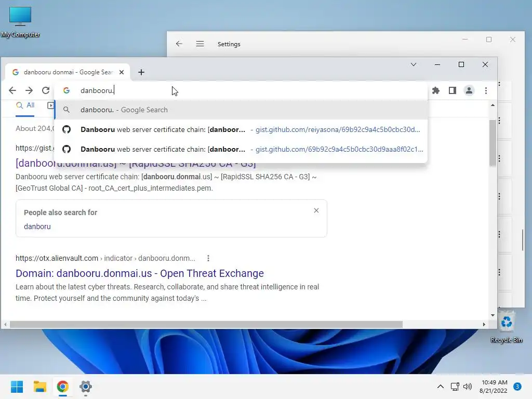Click the Chrome horizontal scrollbar thumb
The width and height of the screenshot is (532, 399).
tap(206, 324)
